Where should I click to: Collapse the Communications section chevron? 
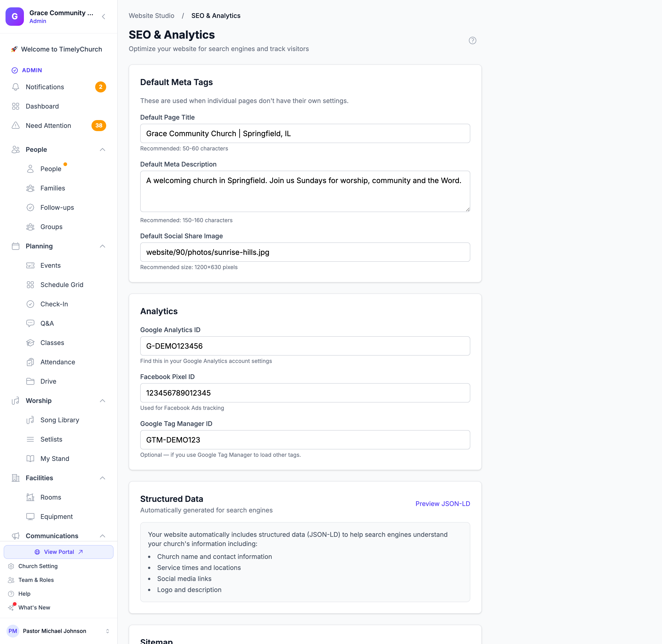pos(103,536)
